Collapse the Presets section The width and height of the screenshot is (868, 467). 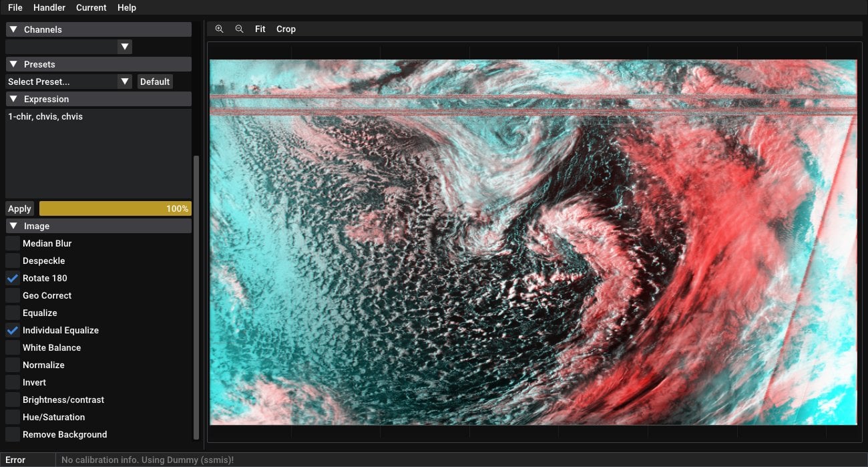coord(98,64)
